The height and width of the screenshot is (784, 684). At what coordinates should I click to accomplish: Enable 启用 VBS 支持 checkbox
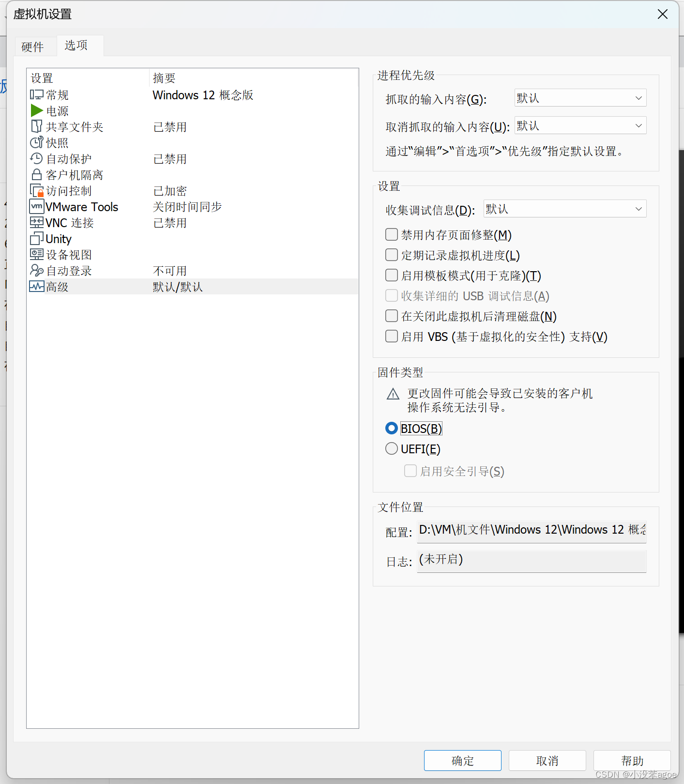(392, 337)
